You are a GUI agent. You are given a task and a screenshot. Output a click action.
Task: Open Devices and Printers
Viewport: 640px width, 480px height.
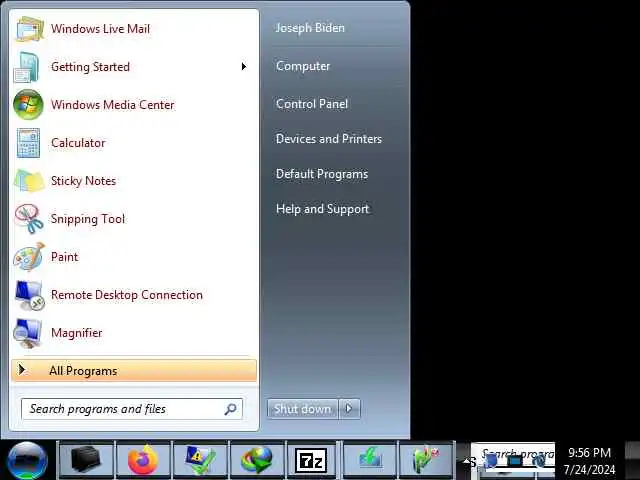329,139
